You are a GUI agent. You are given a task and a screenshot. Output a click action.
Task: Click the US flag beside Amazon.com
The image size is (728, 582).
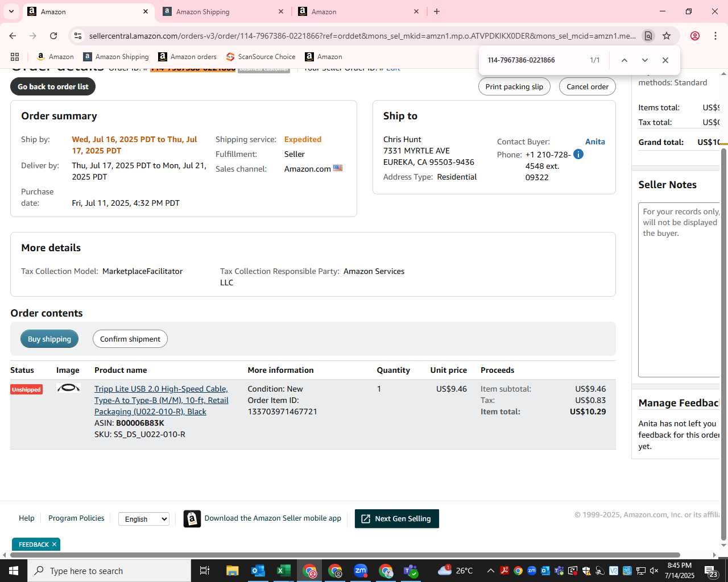pos(338,168)
